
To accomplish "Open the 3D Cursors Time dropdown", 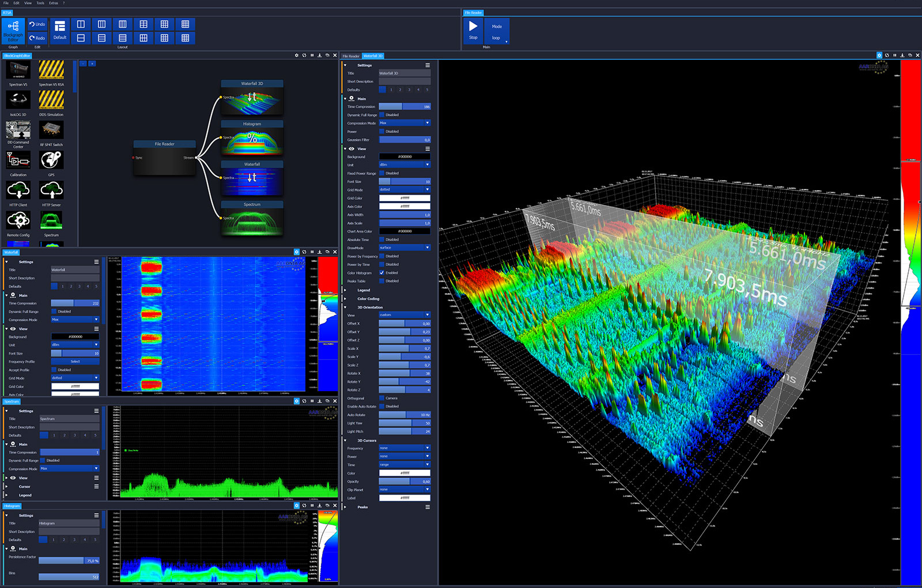I will pos(405,465).
